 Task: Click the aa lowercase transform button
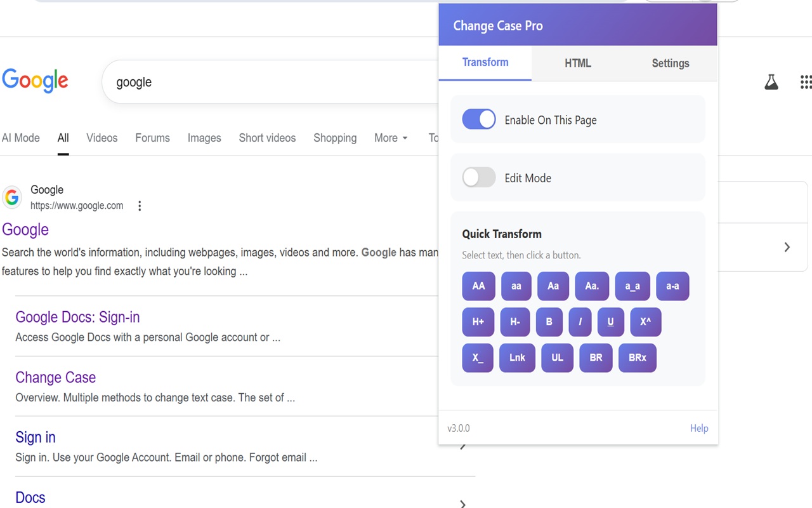pyautogui.click(x=516, y=286)
